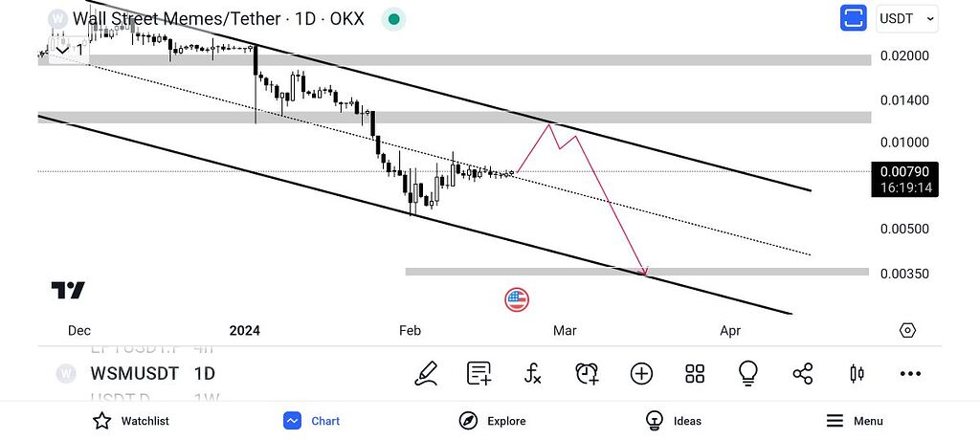Create an alert with the clock icon
The height and width of the screenshot is (440, 980).
tap(587, 374)
